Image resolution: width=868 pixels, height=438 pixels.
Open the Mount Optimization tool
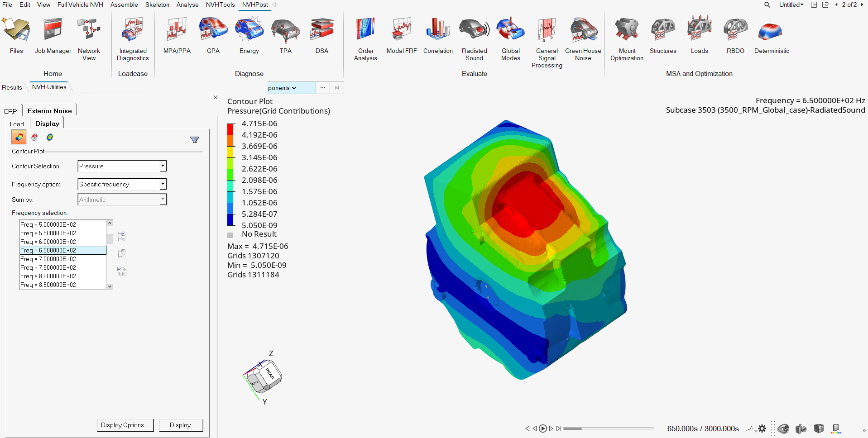point(627,39)
